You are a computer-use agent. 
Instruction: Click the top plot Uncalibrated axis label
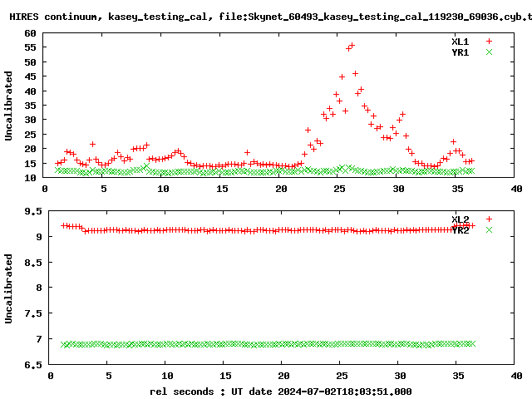[x=8, y=106]
